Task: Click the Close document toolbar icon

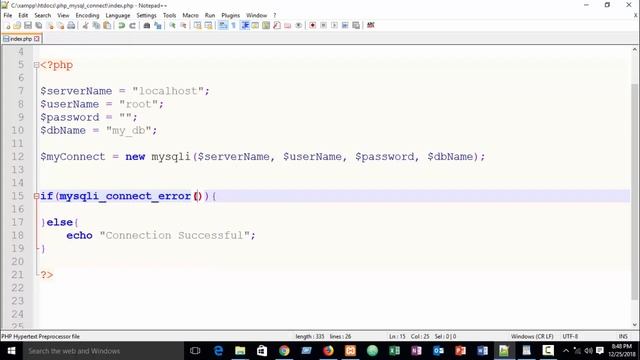Action: (50, 26)
